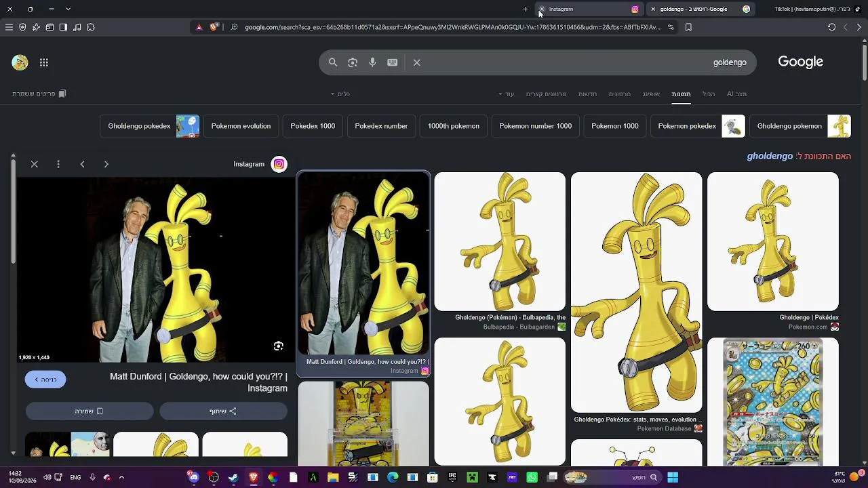Reload the page

[831, 27]
